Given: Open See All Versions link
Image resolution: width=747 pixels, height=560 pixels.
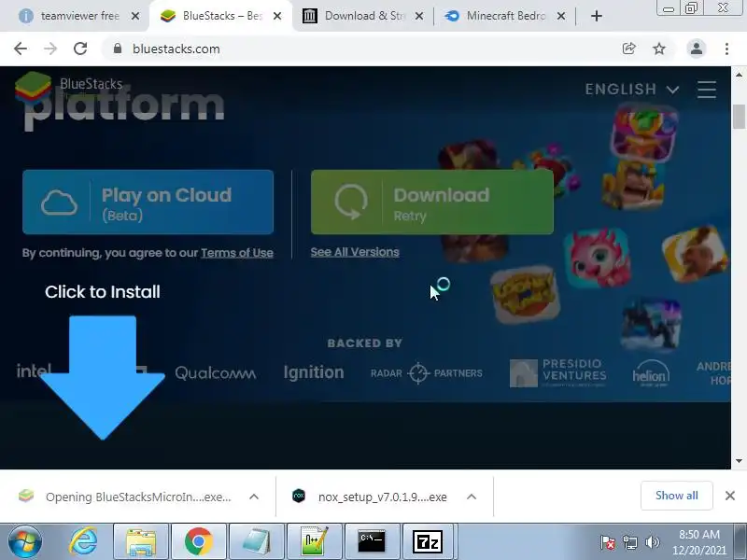Looking at the screenshot, I should point(355,252).
